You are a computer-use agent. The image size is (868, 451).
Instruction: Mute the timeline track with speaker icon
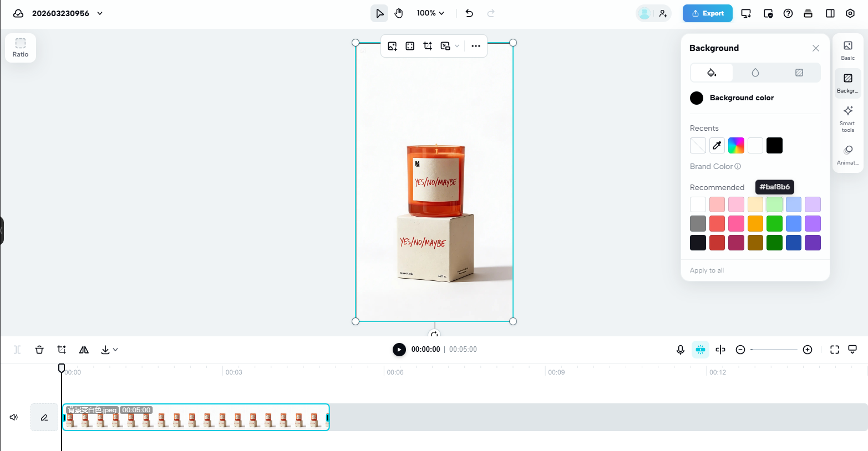[14, 417]
